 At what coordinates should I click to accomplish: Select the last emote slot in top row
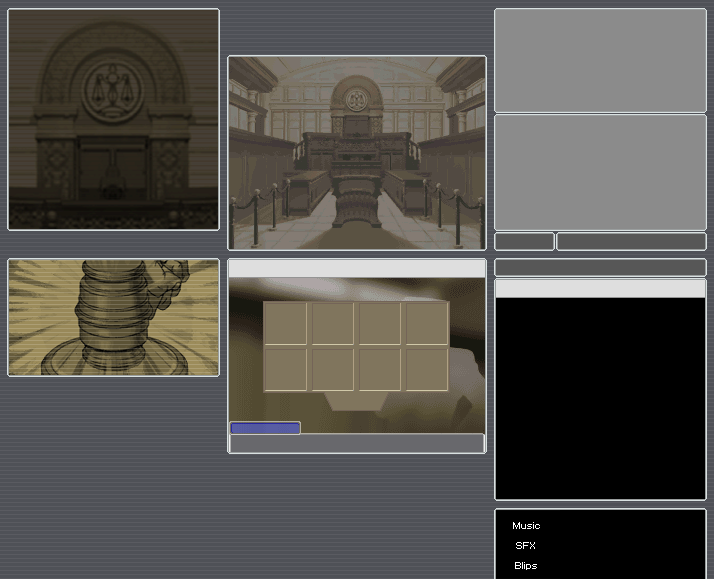[427, 323]
